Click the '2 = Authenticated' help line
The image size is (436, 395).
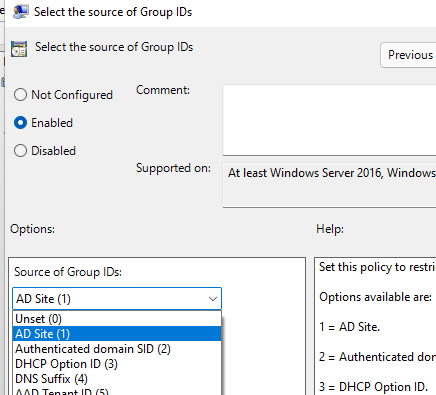pos(377,357)
